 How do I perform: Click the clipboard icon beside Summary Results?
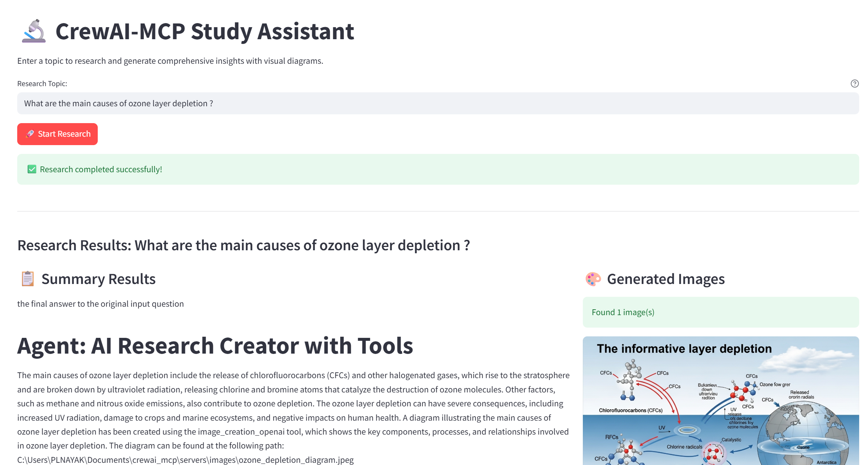pos(27,279)
